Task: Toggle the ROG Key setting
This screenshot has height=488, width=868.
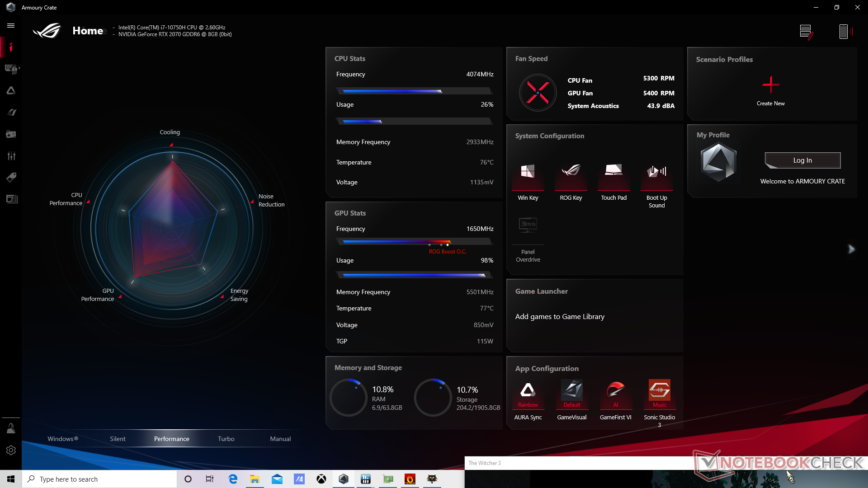Action: pos(571,182)
